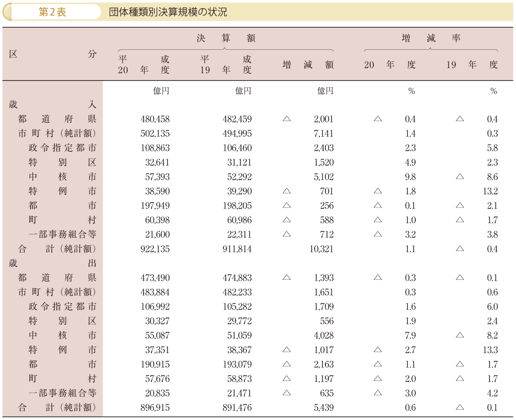Select the percentage 8.6
Viewport: 516px width, 420px height.
coord(493,177)
